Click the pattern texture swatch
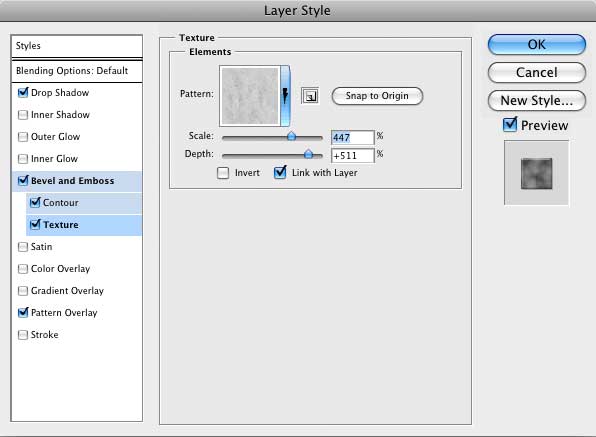 (x=250, y=95)
